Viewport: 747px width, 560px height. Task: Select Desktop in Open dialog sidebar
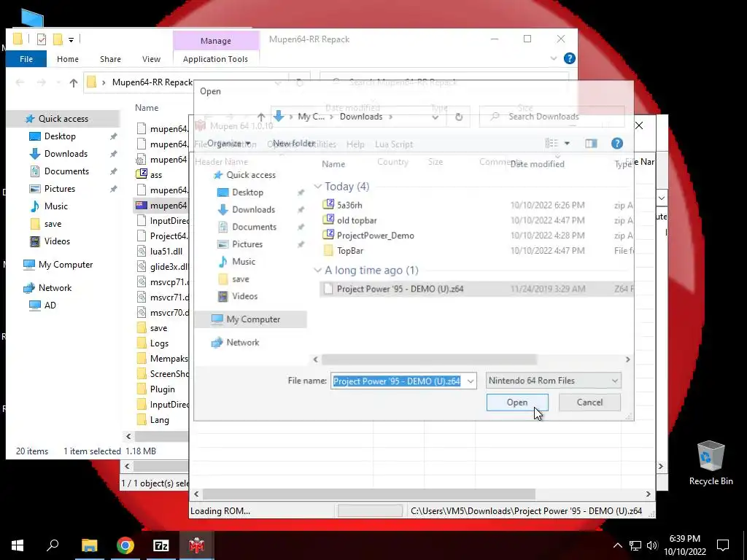(247, 192)
